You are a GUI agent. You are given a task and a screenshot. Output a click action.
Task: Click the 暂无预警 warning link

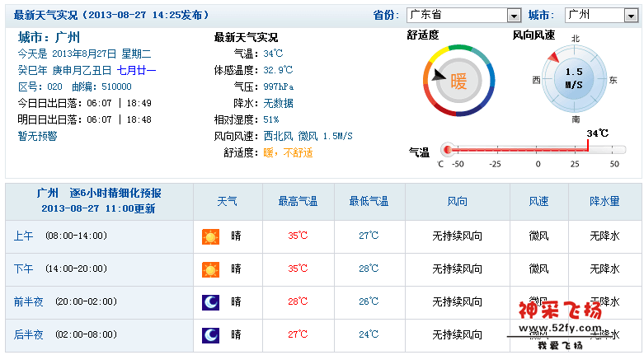[37, 136]
